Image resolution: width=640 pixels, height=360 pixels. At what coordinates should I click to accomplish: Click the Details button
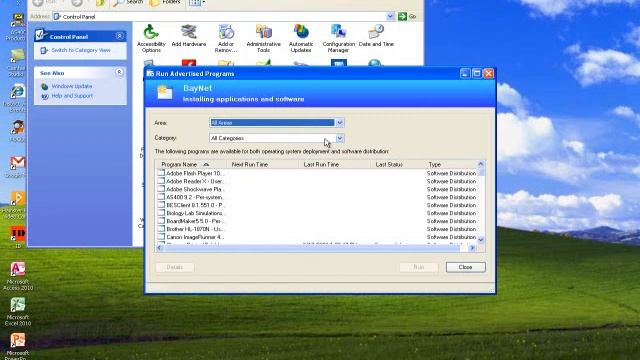tap(175, 267)
